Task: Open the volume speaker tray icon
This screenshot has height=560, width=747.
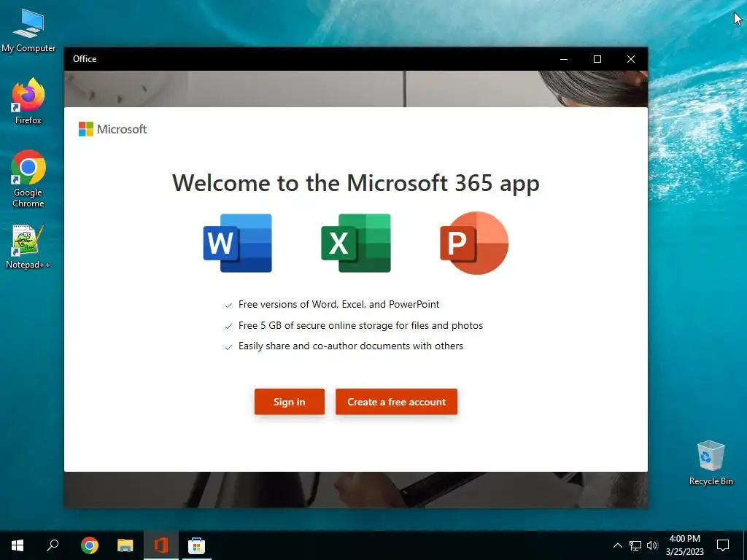Action: tap(652, 545)
